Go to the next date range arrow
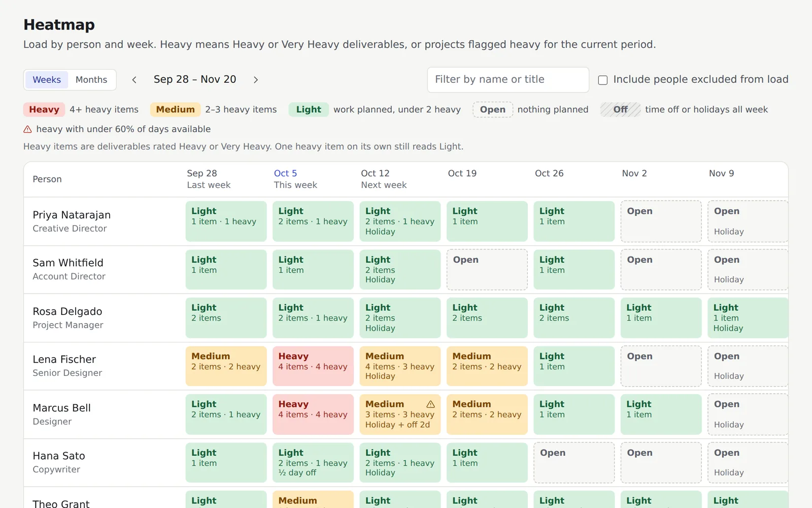812x508 pixels. 256,80
